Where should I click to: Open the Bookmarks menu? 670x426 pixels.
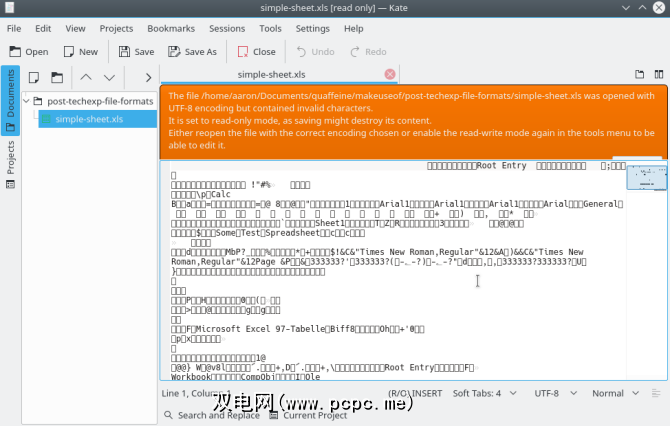(x=171, y=29)
